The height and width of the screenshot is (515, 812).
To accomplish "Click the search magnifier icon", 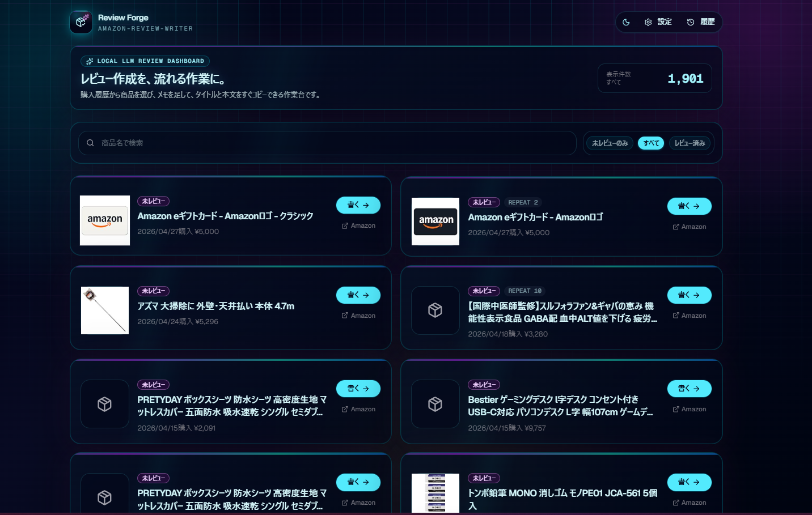I will tap(90, 143).
